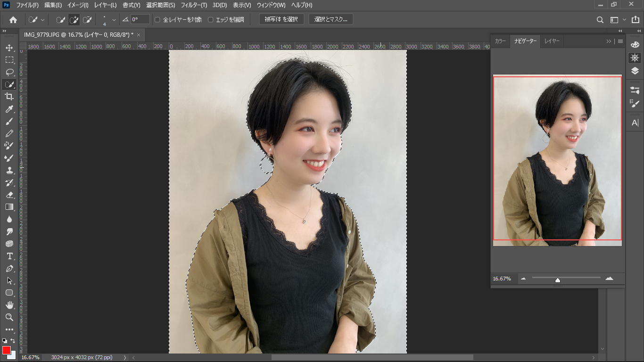Screen dimensions: 644x362
Task: Click the 被写体を選択 button
Action: (x=281, y=19)
